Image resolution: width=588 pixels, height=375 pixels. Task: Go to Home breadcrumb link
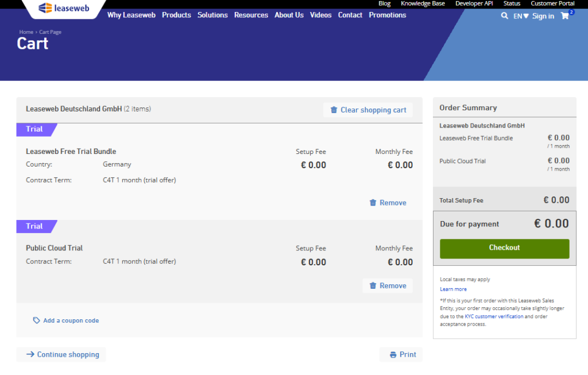(x=26, y=32)
